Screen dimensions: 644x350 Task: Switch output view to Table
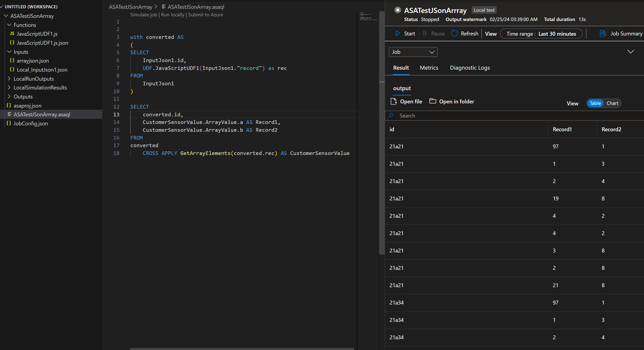[x=595, y=103]
